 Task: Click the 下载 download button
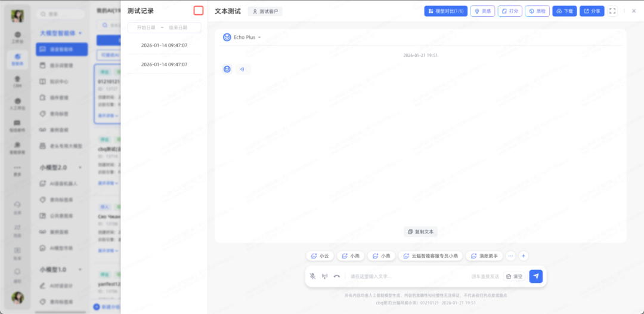(564, 11)
